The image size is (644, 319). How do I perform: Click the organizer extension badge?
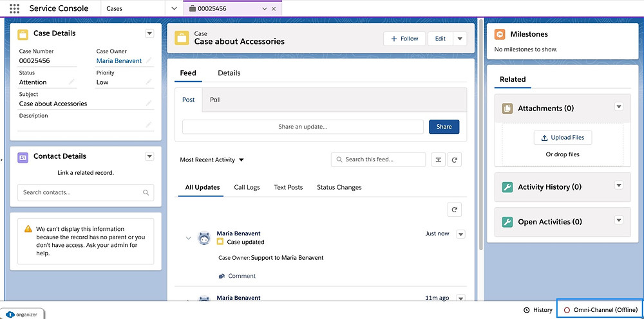click(x=22, y=314)
